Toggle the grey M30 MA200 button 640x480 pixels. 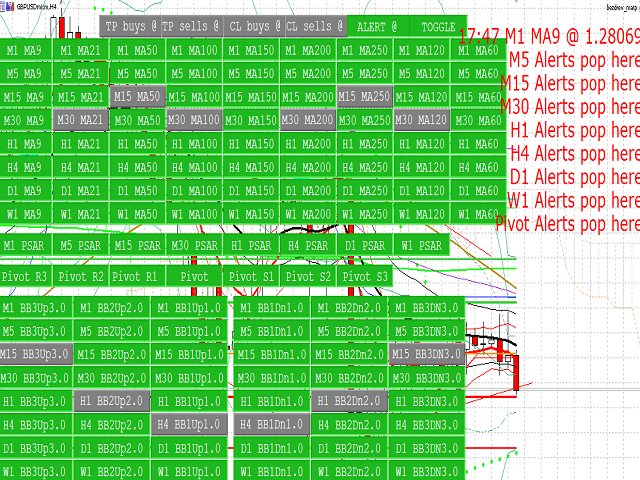click(x=308, y=120)
